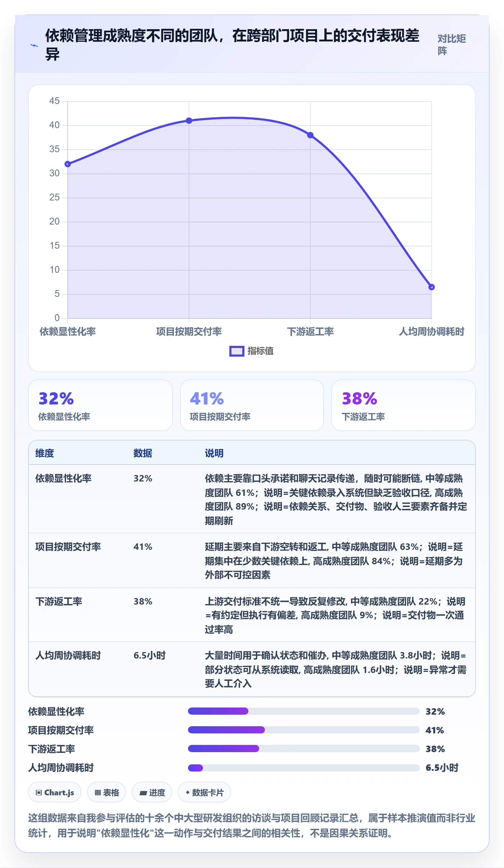Select description starting 上游交付标准不统一

coord(335,615)
